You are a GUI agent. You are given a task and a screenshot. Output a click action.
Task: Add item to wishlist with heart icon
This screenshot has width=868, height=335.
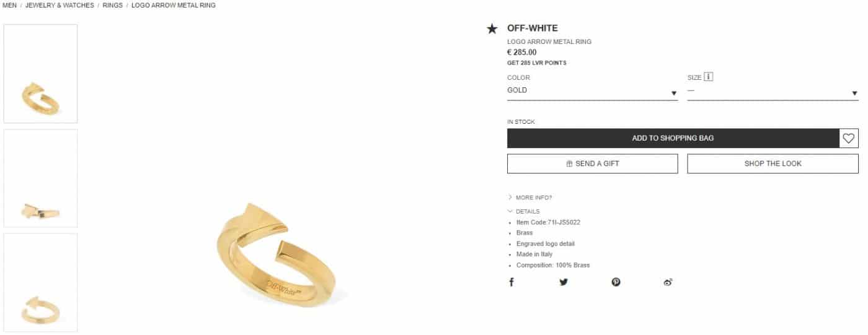tap(849, 138)
